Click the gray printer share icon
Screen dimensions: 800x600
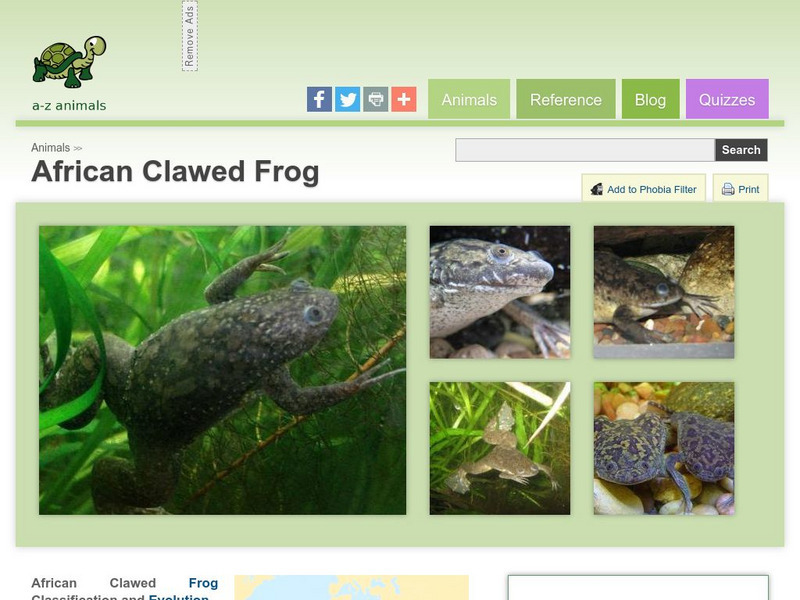tap(376, 99)
